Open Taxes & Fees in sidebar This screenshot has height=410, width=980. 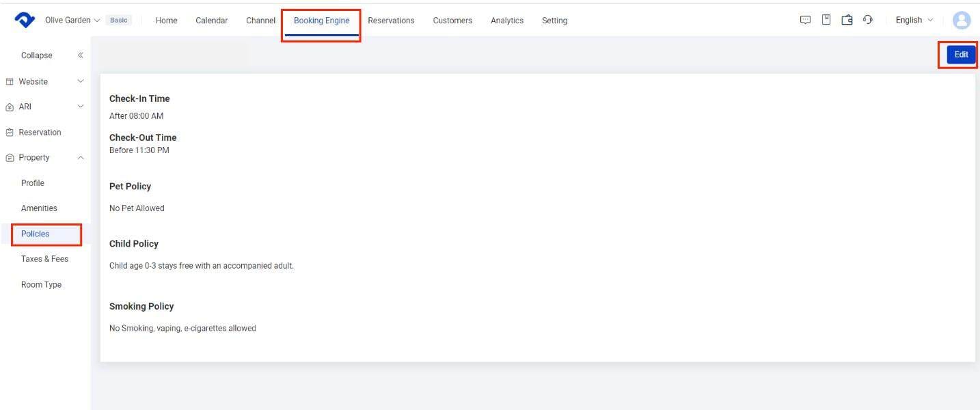44,259
